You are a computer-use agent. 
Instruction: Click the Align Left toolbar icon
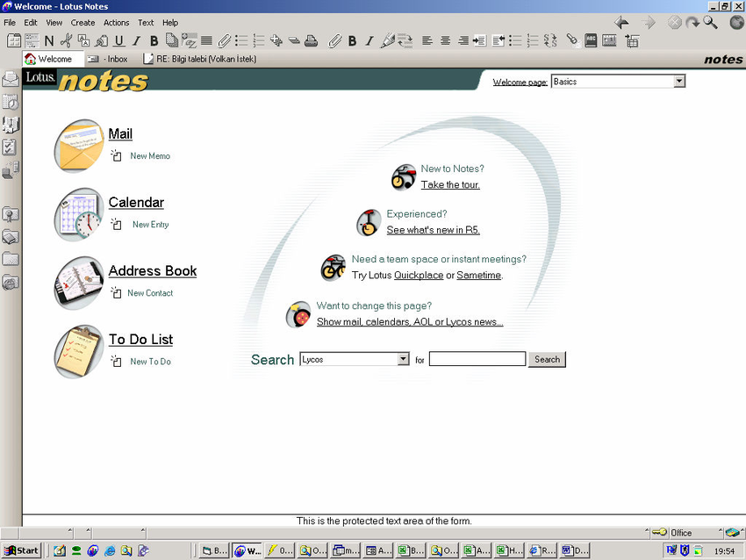pos(427,41)
